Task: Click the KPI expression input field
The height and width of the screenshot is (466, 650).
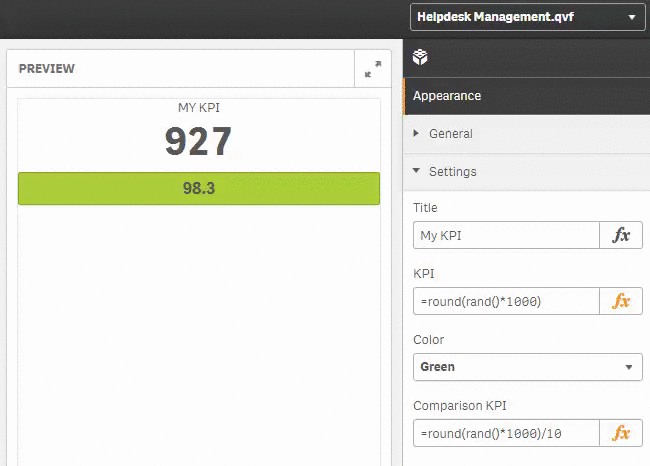Action: [505, 301]
